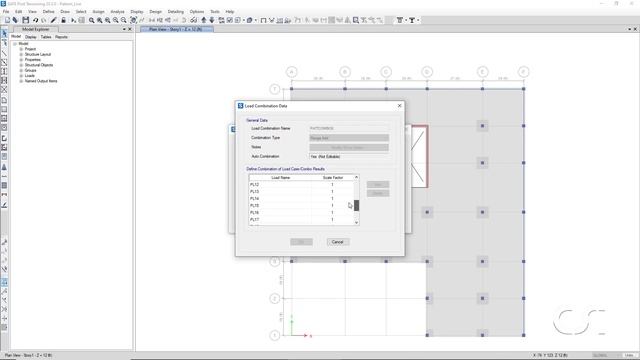This screenshot has height=360, width=640.
Task: Select the PL12 row in load table
Action: click(301, 184)
